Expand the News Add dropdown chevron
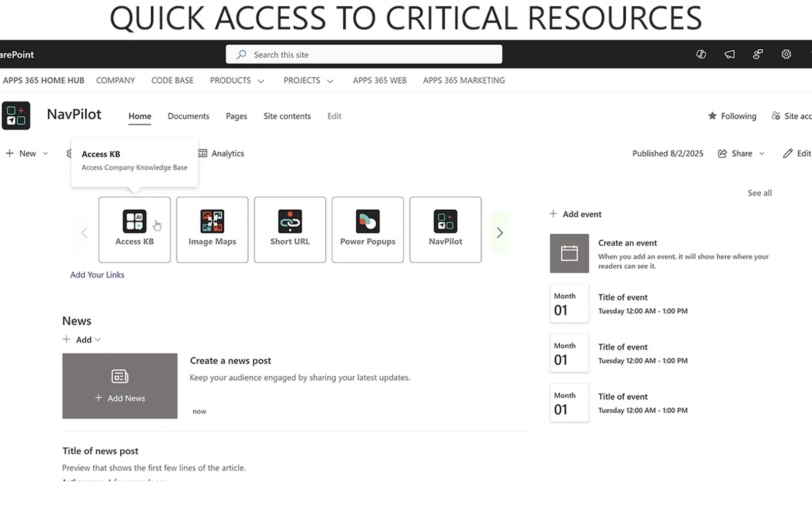 [98, 339]
